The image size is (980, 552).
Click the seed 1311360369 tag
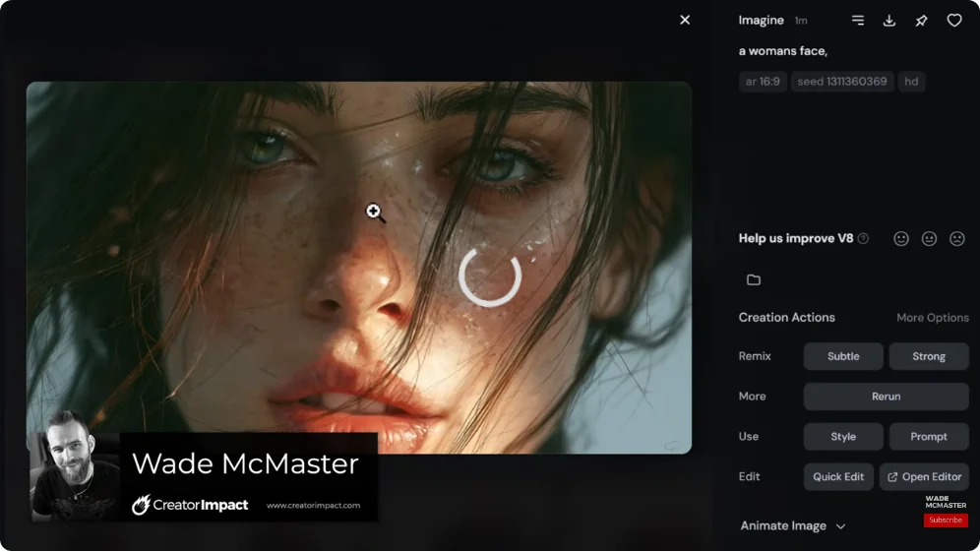(x=842, y=82)
